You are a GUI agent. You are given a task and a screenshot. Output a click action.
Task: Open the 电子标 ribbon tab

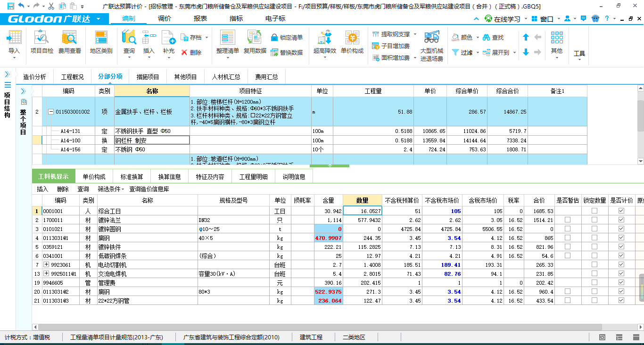[275, 19]
